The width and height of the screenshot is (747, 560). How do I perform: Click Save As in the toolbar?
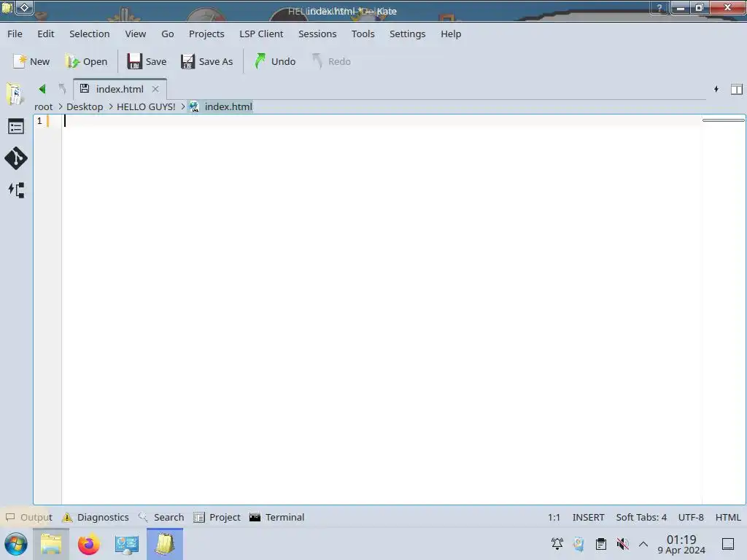206,61
